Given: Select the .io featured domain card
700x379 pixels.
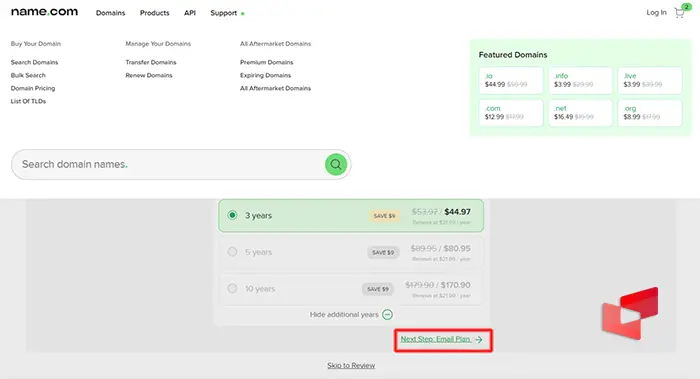Looking at the screenshot, I should 511,80.
